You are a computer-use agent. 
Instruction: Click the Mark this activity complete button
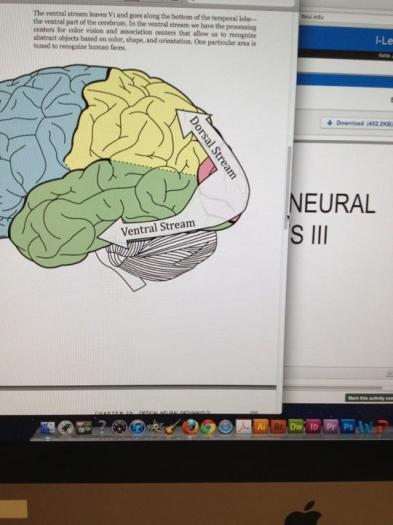coord(369,398)
